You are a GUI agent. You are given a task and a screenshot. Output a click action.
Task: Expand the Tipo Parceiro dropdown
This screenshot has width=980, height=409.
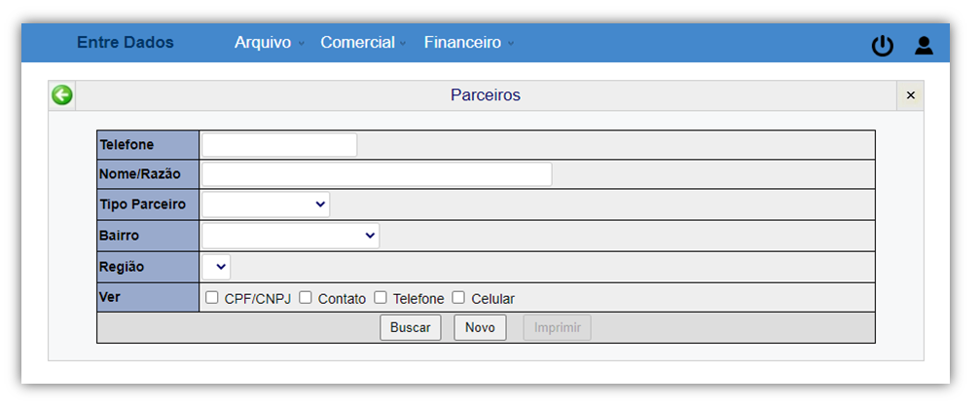coord(266,204)
